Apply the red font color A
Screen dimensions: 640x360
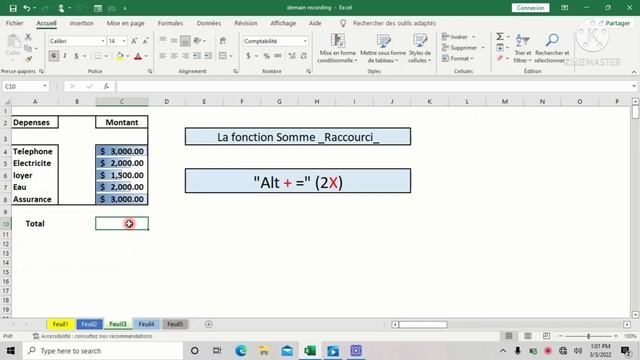pyautogui.click(x=138, y=56)
